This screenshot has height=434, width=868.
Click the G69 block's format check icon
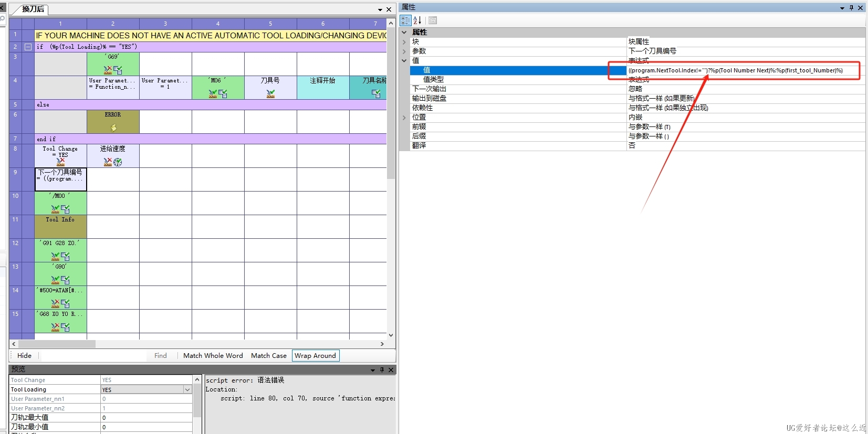[x=118, y=70]
